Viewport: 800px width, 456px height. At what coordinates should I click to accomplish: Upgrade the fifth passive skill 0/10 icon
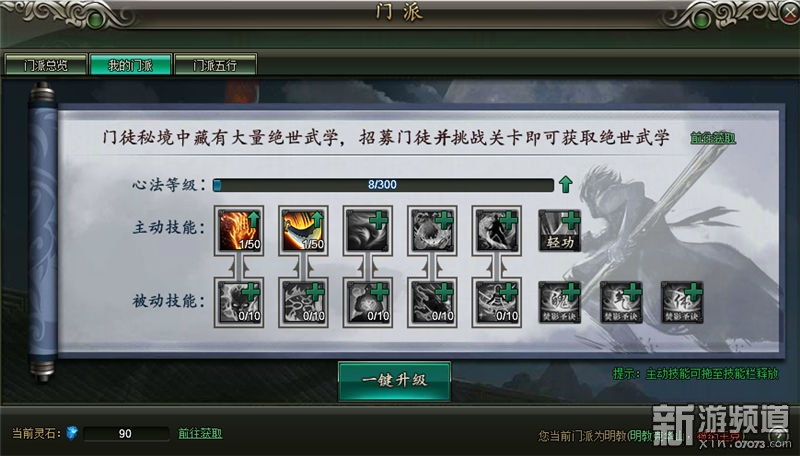point(496,302)
